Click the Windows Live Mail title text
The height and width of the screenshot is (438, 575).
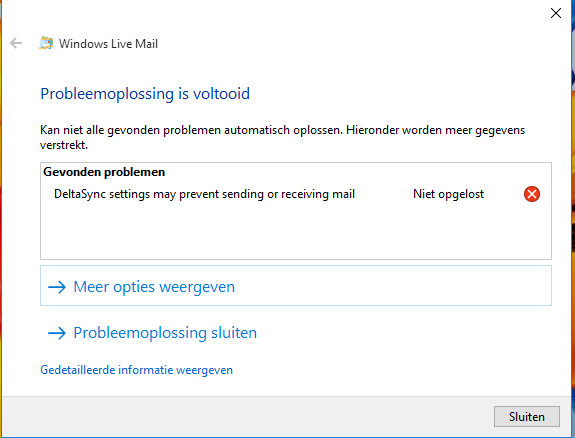(108, 44)
